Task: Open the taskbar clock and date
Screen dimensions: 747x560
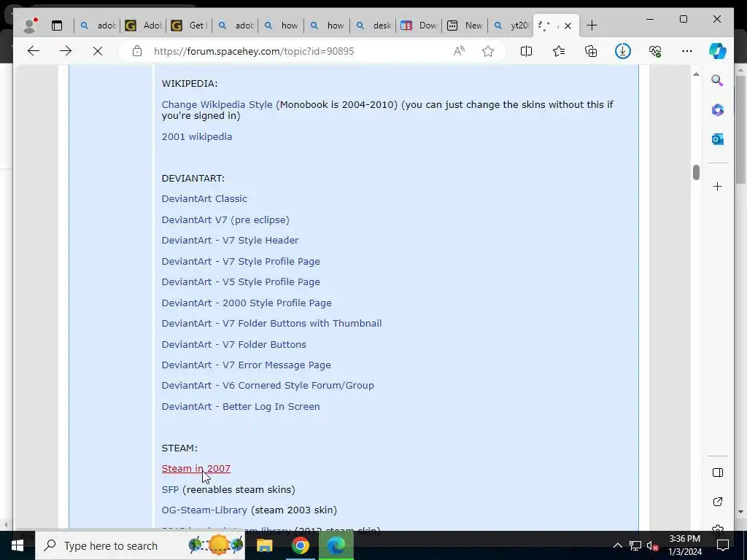Action: [684, 545]
